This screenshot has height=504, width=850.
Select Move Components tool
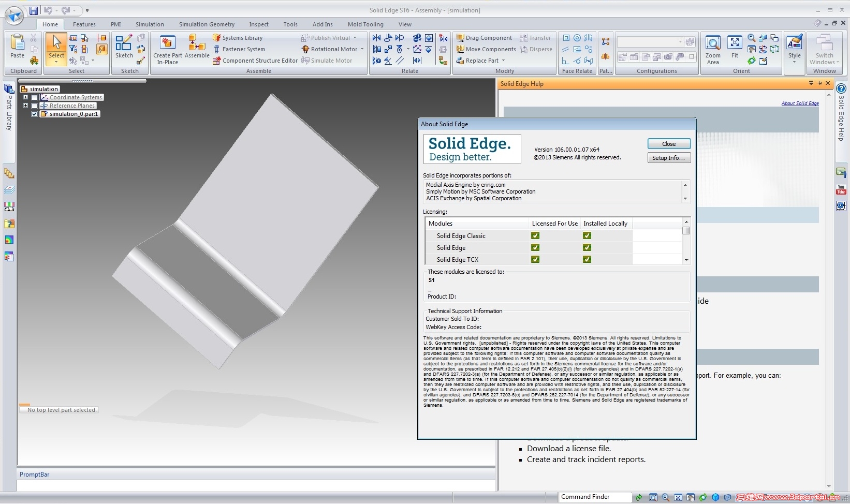(x=486, y=49)
